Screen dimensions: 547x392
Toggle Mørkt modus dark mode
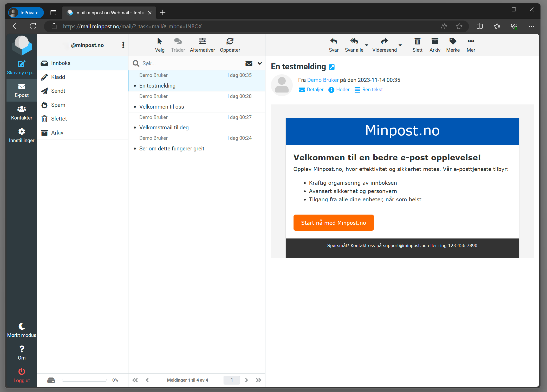coord(22,326)
